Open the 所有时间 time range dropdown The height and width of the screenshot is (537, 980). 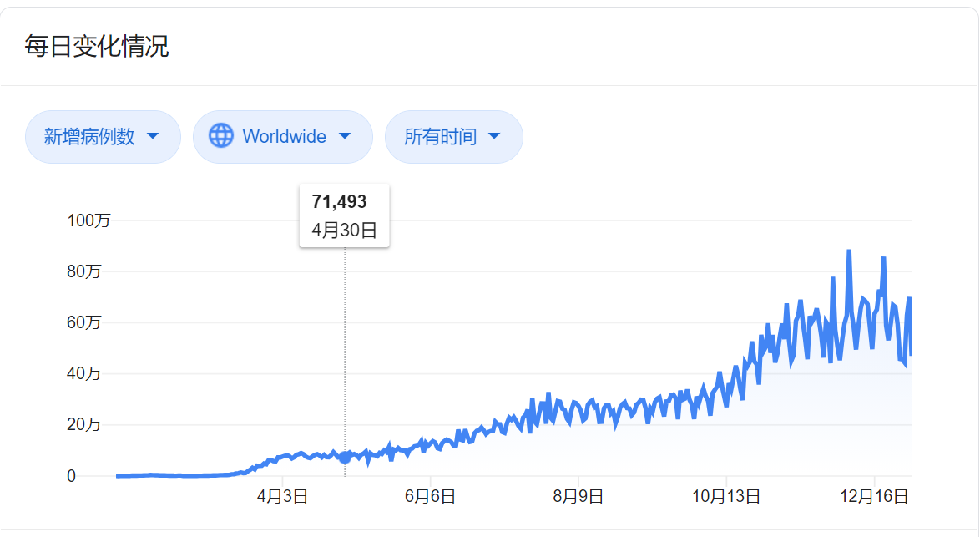tap(454, 137)
